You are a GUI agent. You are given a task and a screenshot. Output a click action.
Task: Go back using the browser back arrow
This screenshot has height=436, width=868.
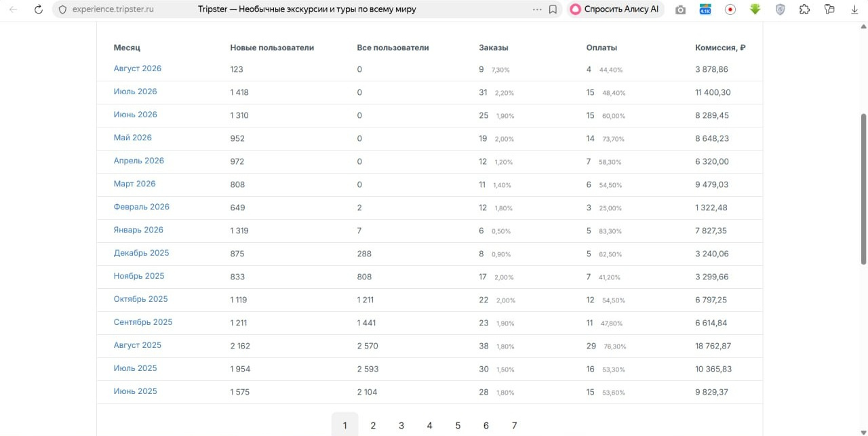13,9
